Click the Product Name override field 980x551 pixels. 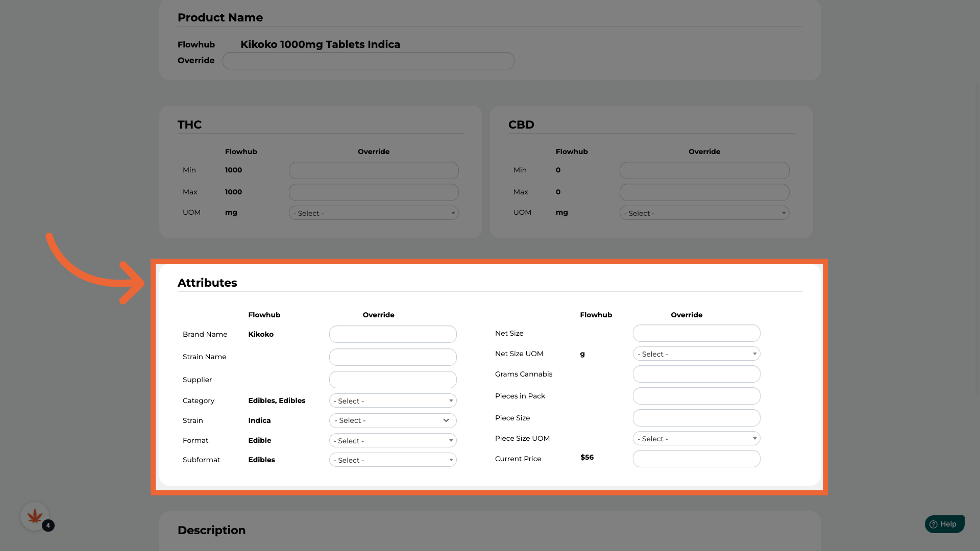368,61
